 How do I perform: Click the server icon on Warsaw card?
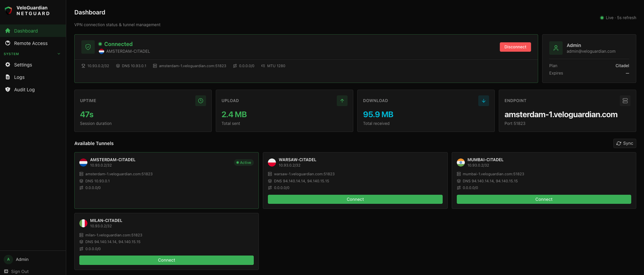(270, 174)
